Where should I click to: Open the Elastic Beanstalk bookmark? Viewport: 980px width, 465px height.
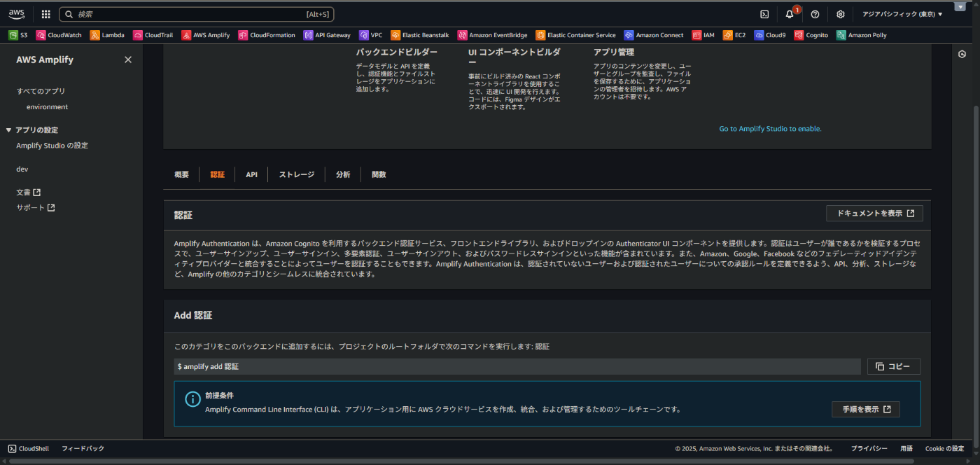[420, 35]
